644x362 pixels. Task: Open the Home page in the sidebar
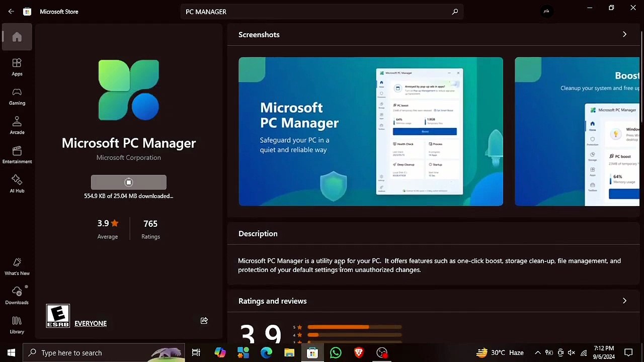[17, 37]
